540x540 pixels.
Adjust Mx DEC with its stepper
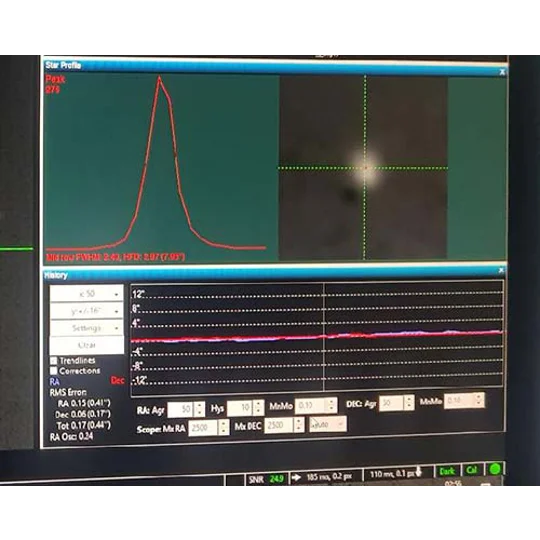tap(299, 425)
